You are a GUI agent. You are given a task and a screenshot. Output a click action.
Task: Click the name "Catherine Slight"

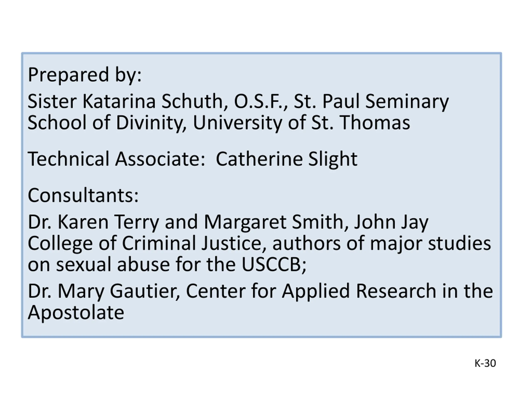pos(286,159)
